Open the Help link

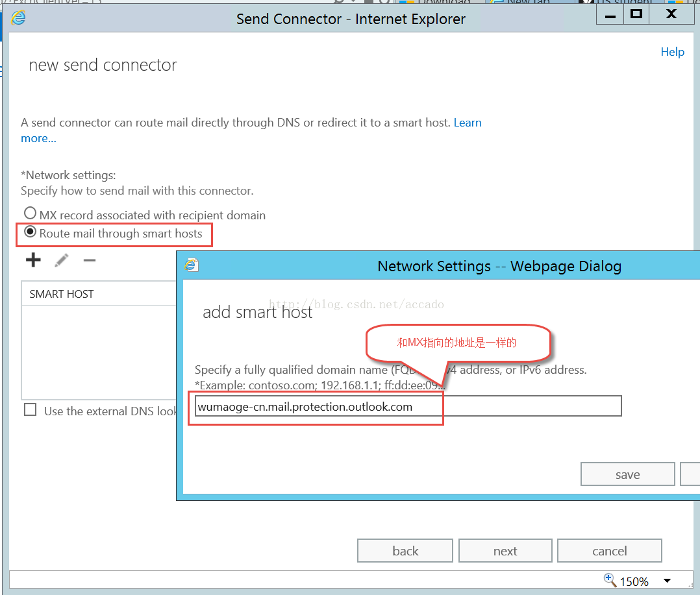click(672, 52)
